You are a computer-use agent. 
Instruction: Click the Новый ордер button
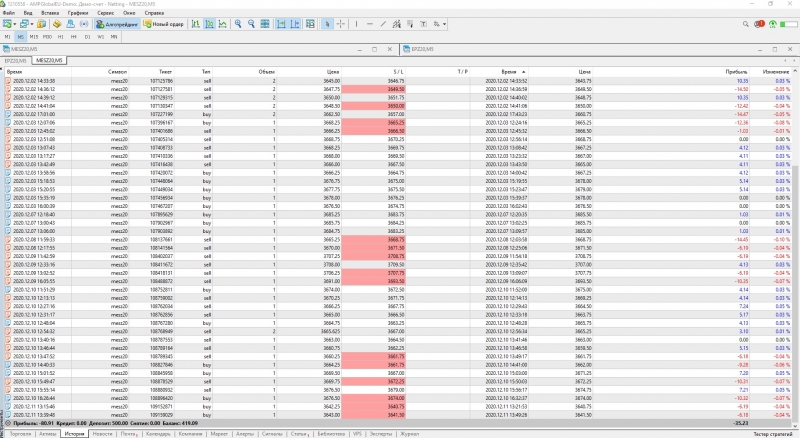click(x=163, y=24)
